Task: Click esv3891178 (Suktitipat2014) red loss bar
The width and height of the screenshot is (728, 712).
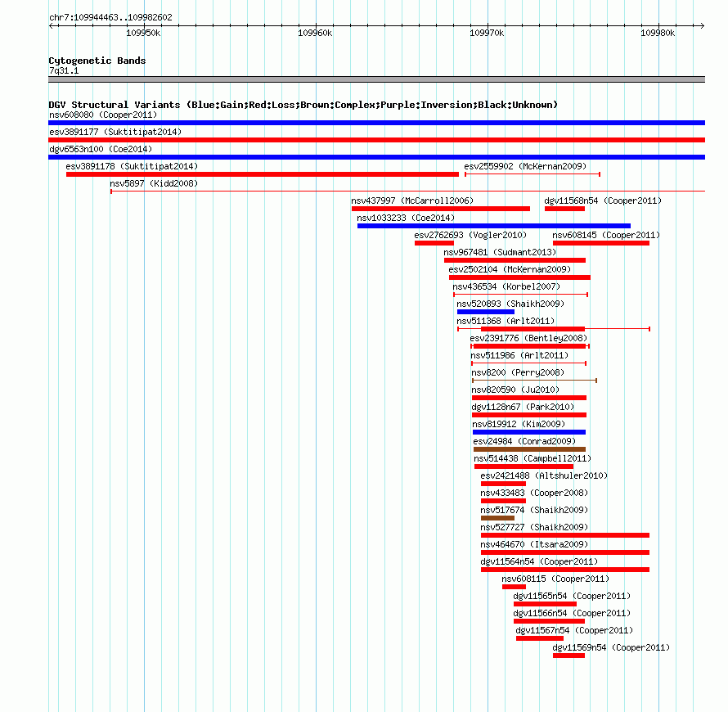Action: (x=263, y=174)
